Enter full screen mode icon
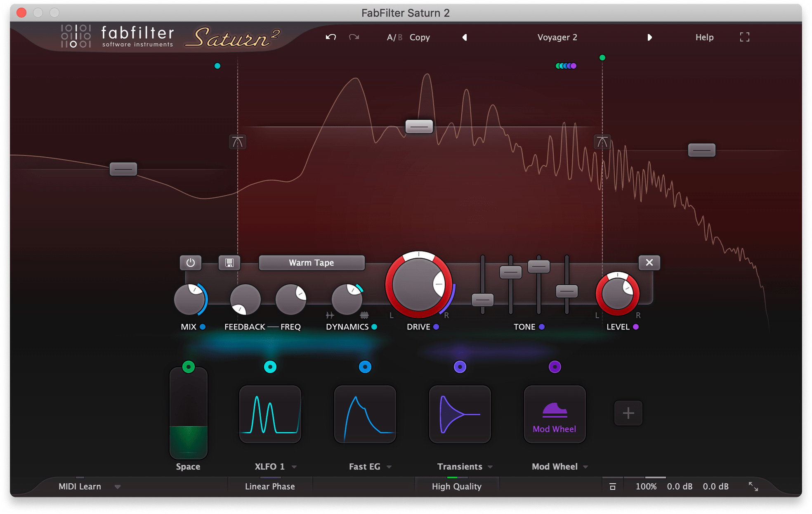 (744, 37)
